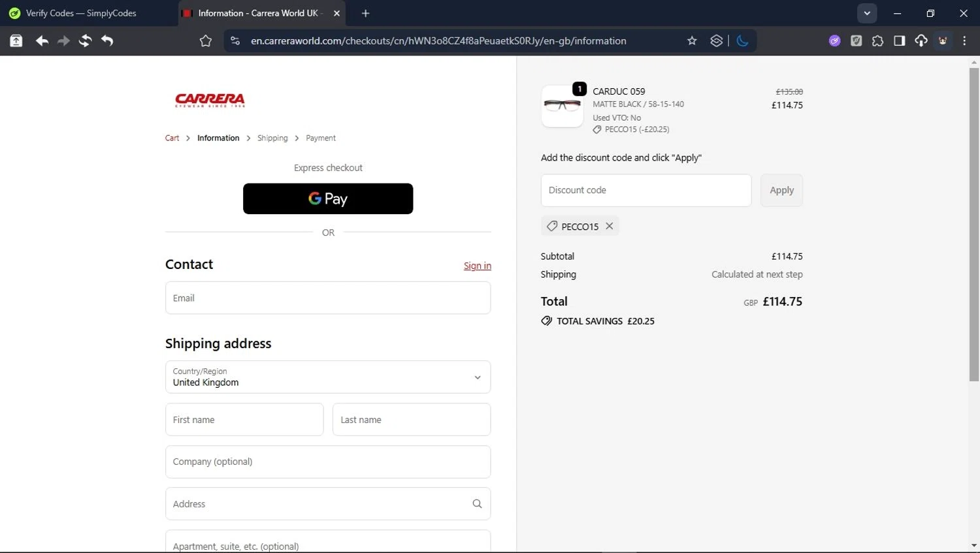Focus the Company (optional) field
This screenshot has height=553, width=980.
tap(328, 462)
